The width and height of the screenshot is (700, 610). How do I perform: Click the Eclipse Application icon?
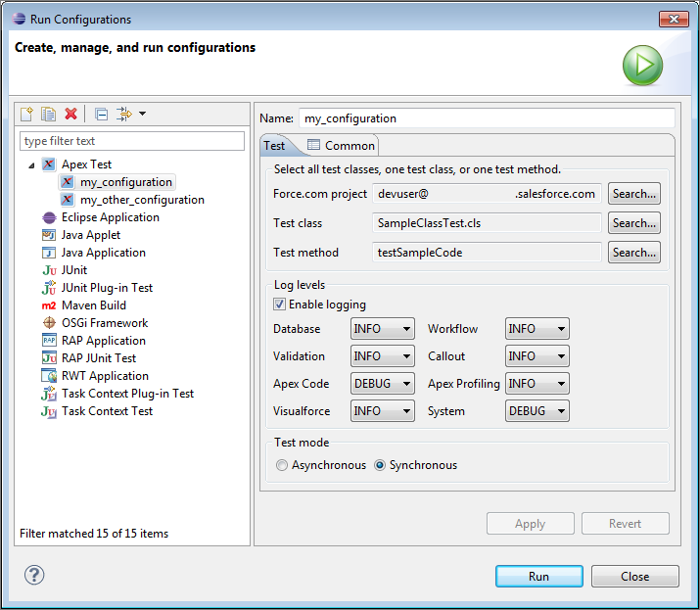(49, 217)
